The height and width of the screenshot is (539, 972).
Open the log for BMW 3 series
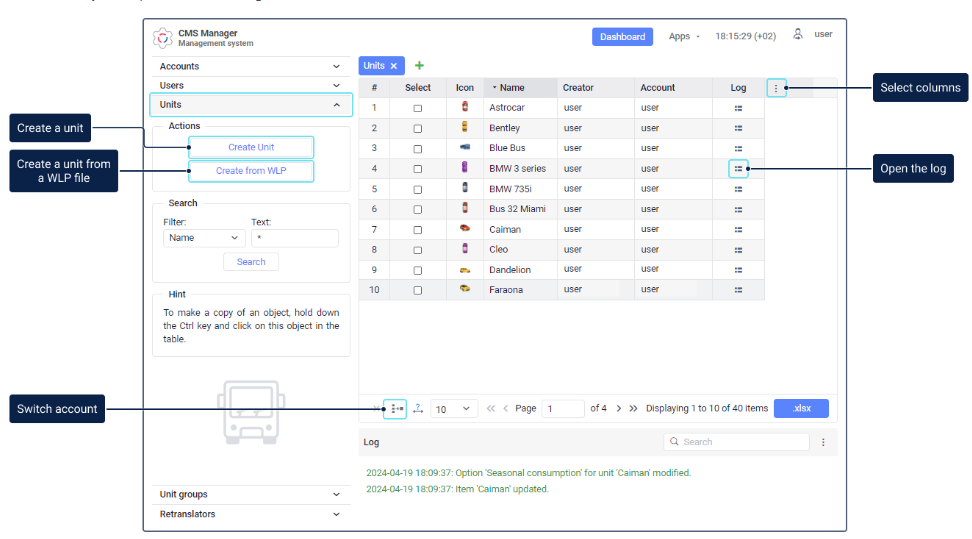click(738, 169)
